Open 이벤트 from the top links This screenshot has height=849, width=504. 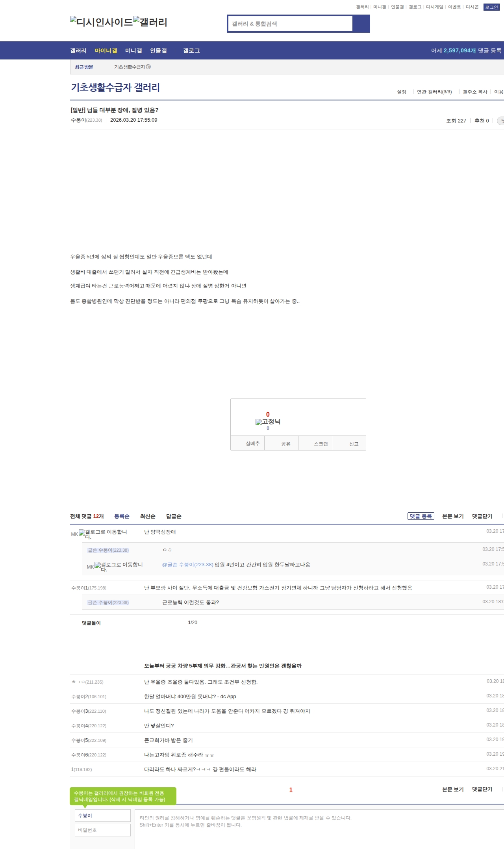[x=454, y=7]
